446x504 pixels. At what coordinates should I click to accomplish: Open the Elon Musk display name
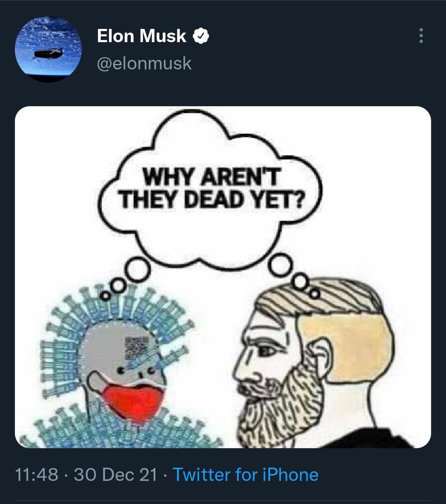[x=141, y=36]
